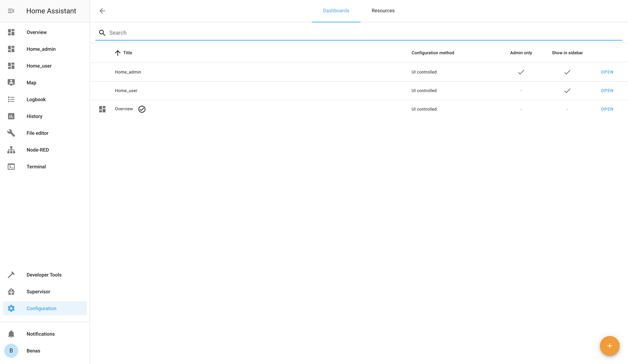Open the History panel
This screenshot has height=364, width=628.
34,116
